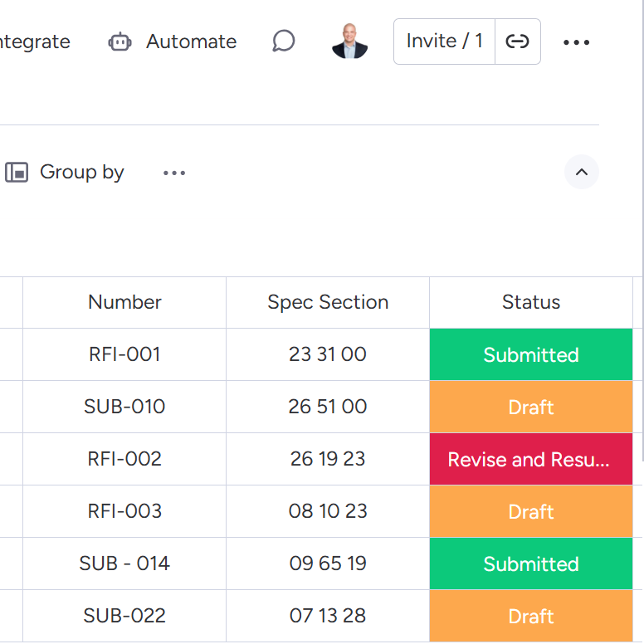Viewport: 644px width, 644px height.
Task: Open toolbar more options ellipsis
Action: pos(174,173)
